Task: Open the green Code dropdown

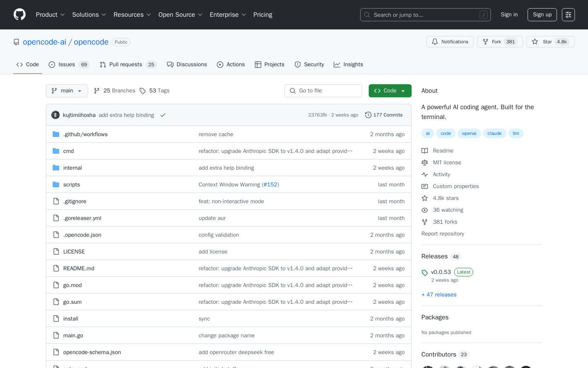Action: (390, 90)
